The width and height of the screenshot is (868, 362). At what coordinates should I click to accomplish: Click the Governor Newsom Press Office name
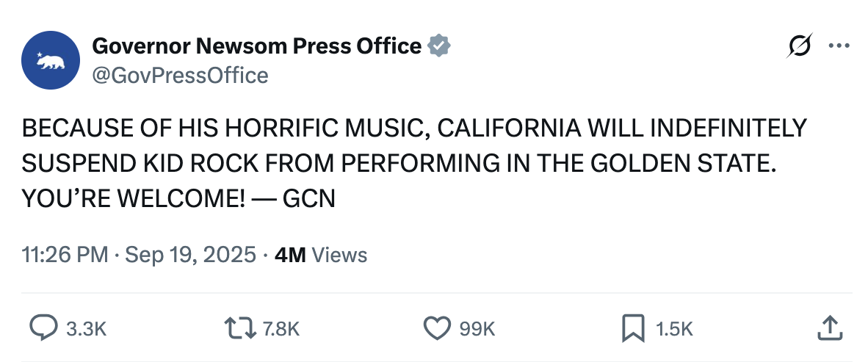257,46
